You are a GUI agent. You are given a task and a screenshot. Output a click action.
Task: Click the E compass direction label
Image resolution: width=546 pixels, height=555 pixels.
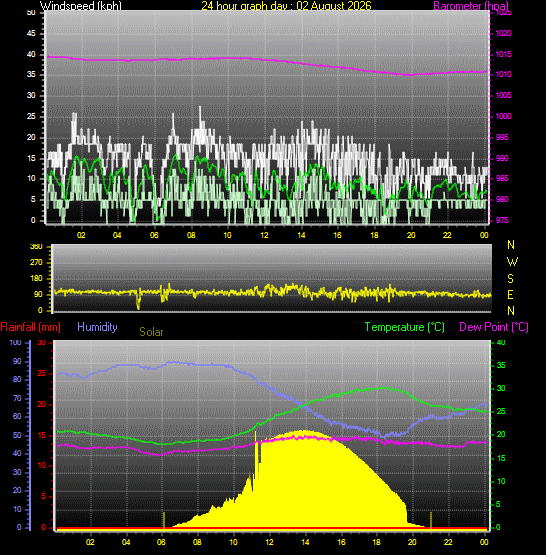(510, 294)
